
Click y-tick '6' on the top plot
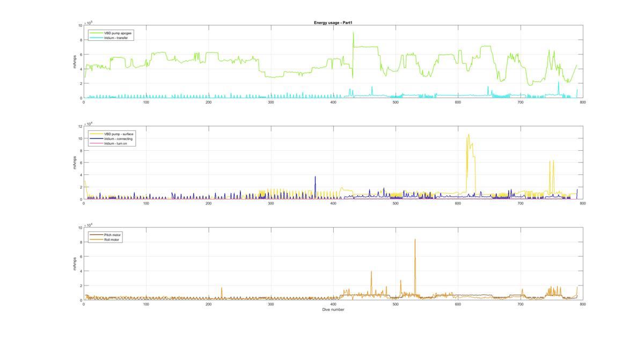[80, 55]
